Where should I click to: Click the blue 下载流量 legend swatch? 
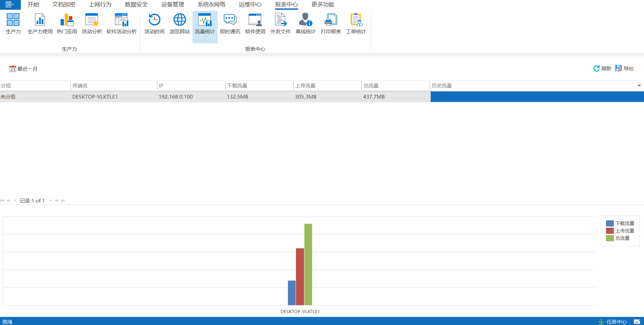pyautogui.click(x=610, y=223)
